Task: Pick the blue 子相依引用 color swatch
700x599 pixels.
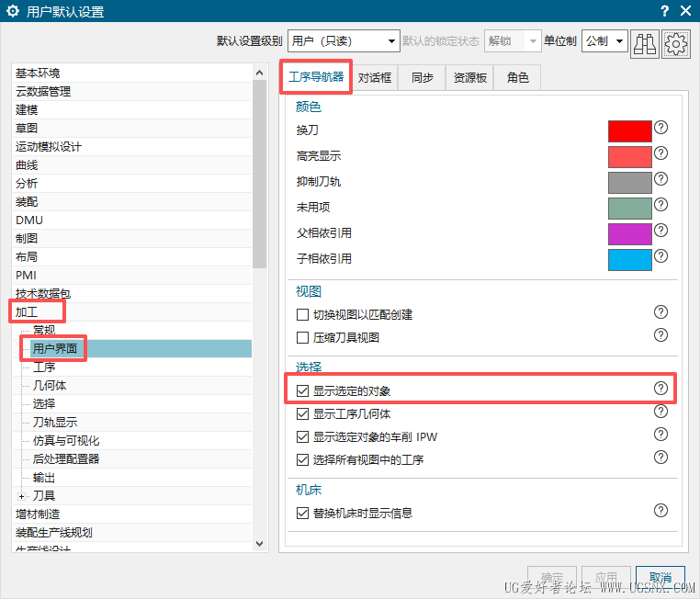Action: (x=629, y=259)
